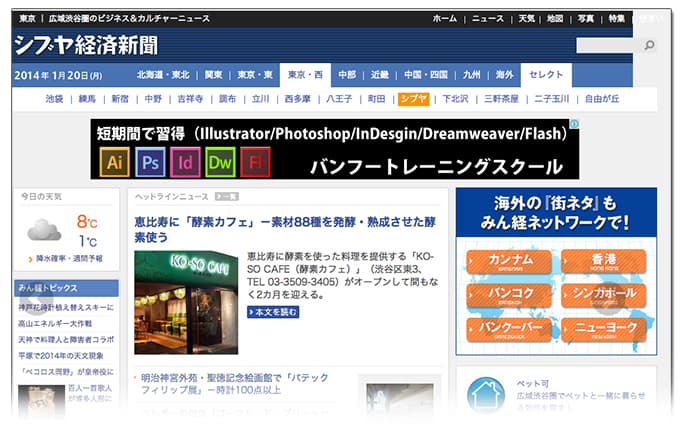Go to the 池袋 area link
The image size is (690, 444).
pyautogui.click(x=54, y=99)
